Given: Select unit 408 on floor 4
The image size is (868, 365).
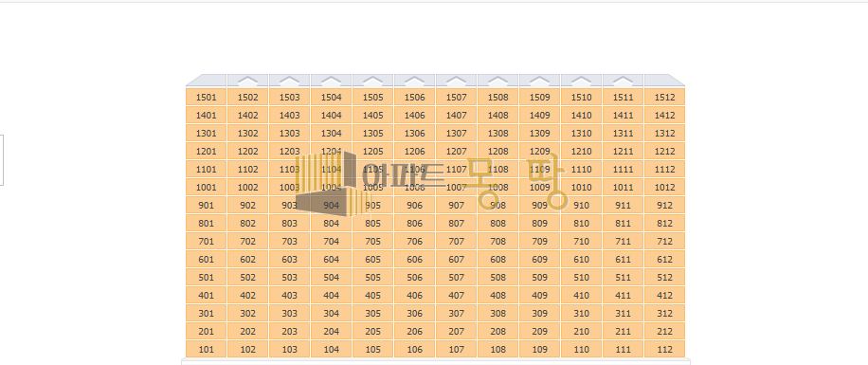Looking at the screenshot, I should pyautogui.click(x=498, y=295).
